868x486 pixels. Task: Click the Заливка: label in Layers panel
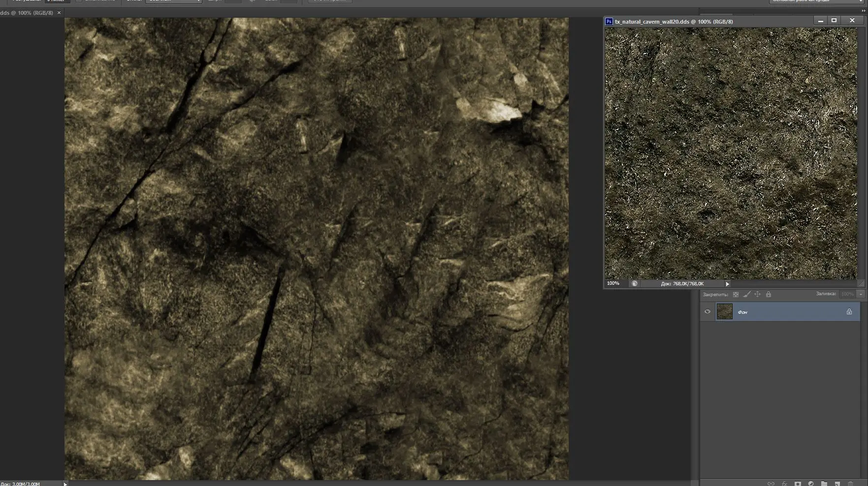point(826,294)
